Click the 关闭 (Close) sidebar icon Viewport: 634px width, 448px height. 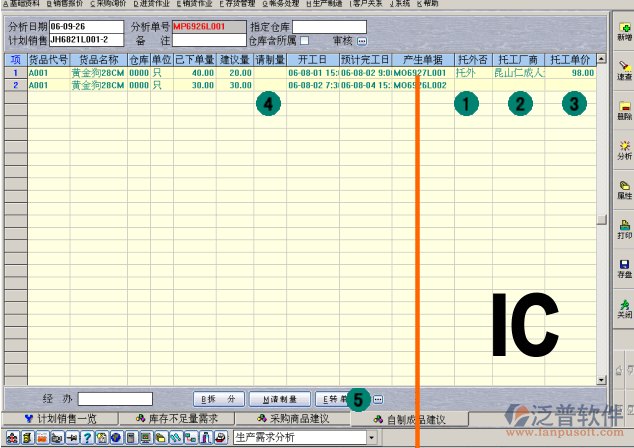tap(624, 307)
